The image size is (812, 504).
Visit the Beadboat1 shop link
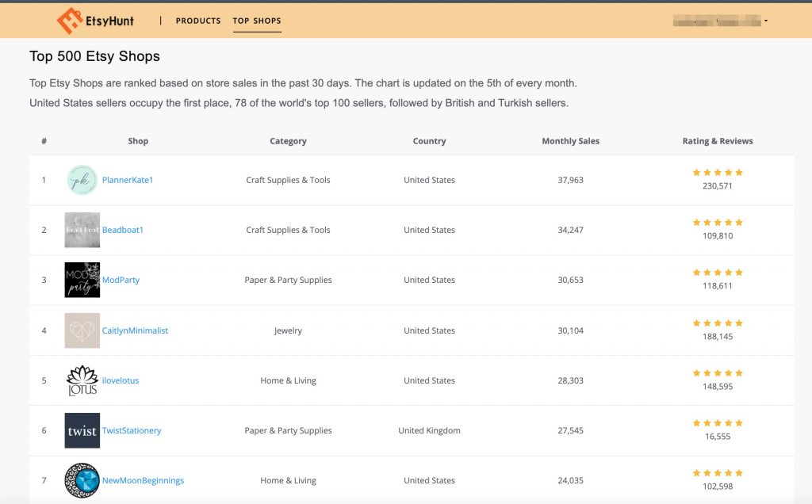123,230
